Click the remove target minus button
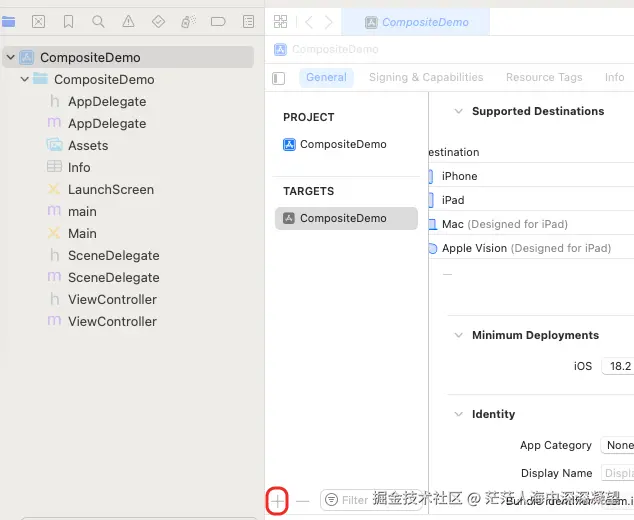Image resolution: width=634 pixels, height=520 pixels. coord(302,501)
